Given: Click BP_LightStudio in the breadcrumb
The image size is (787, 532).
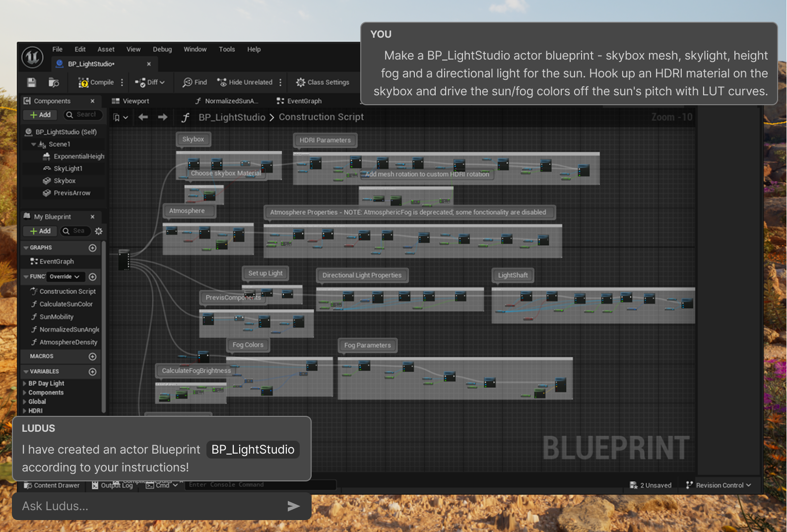Looking at the screenshot, I should tap(232, 117).
